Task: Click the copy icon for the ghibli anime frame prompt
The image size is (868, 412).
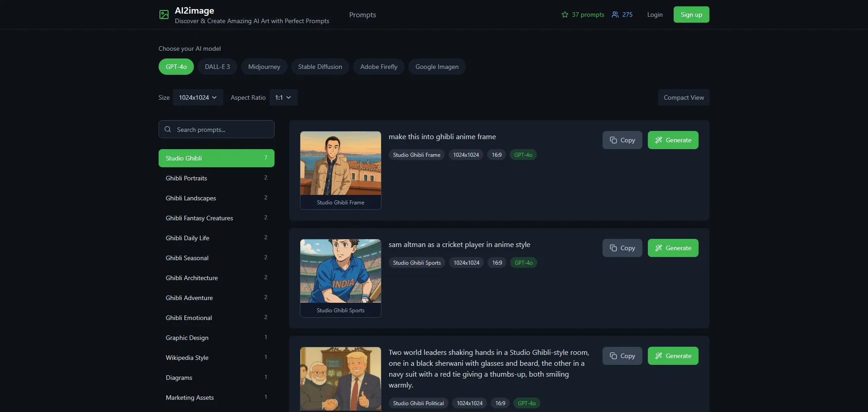Action: 613,140
